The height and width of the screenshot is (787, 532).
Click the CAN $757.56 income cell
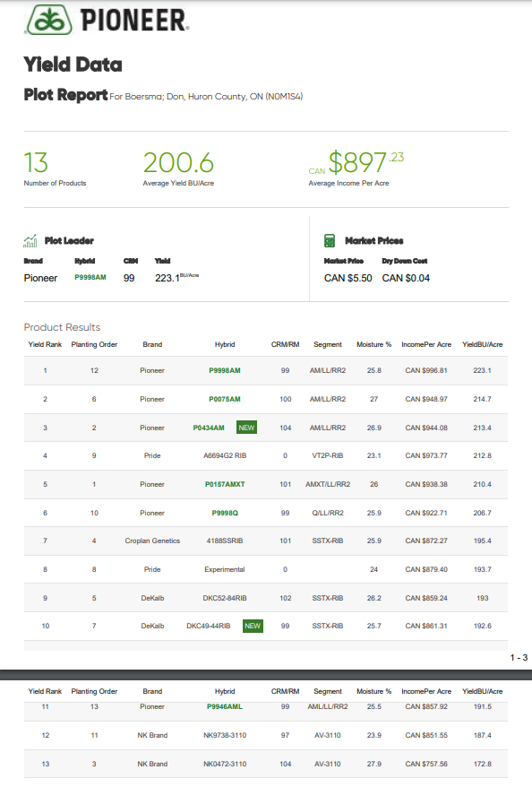click(x=426, y=764)
